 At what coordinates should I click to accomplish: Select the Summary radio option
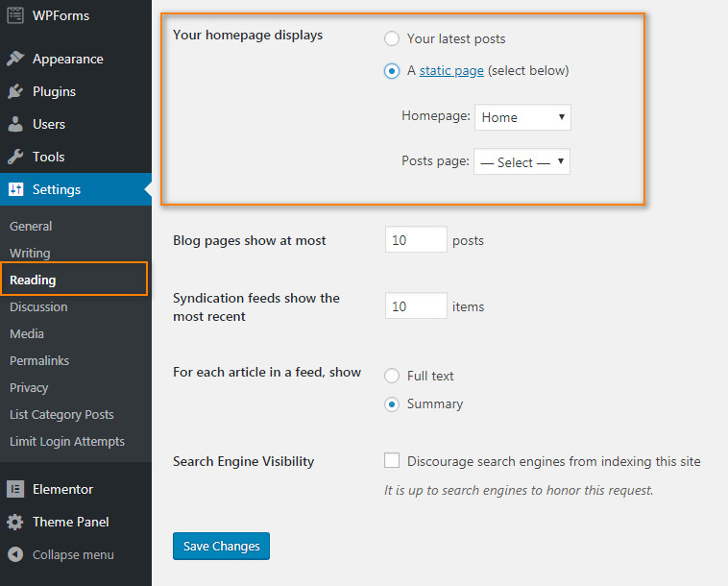coord(392,404)
